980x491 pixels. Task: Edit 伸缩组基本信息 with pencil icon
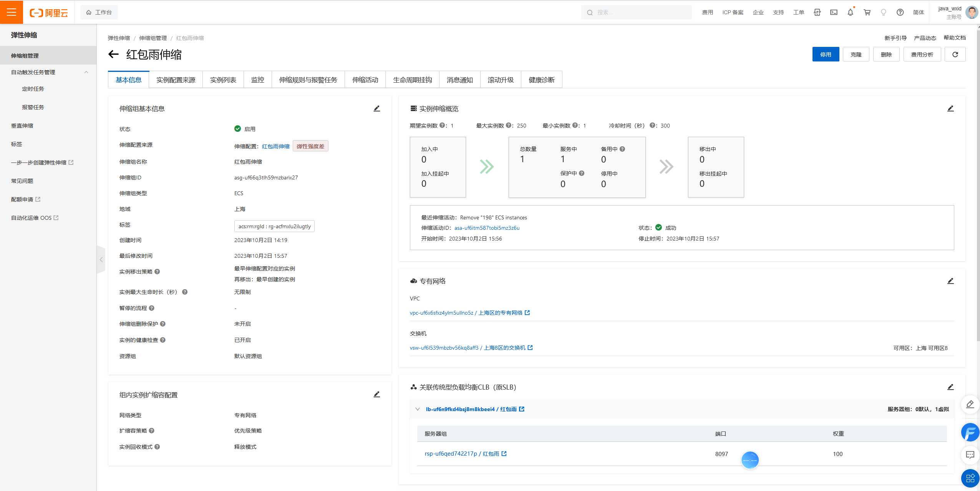[x=376, y=109]
